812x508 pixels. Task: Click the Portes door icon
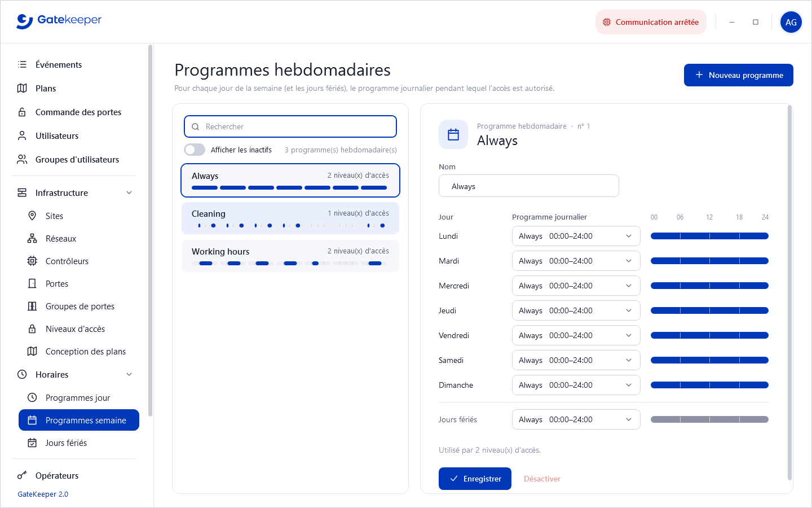click(x=32, y=283)
